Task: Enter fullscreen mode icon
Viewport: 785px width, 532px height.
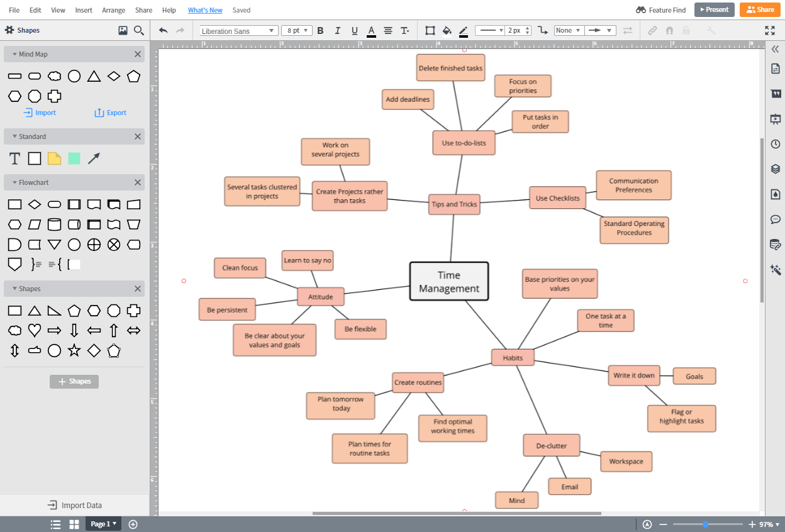Action: point(769,30)
